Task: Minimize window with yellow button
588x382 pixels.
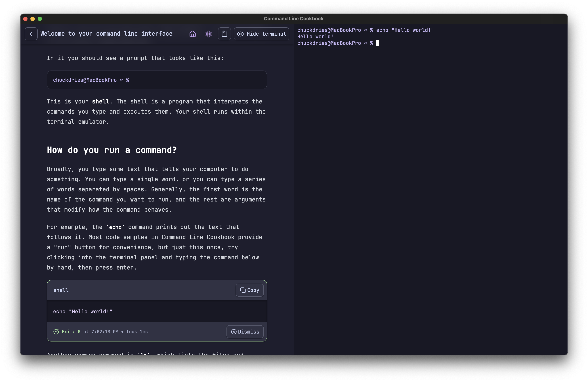Action: [33, 19]
